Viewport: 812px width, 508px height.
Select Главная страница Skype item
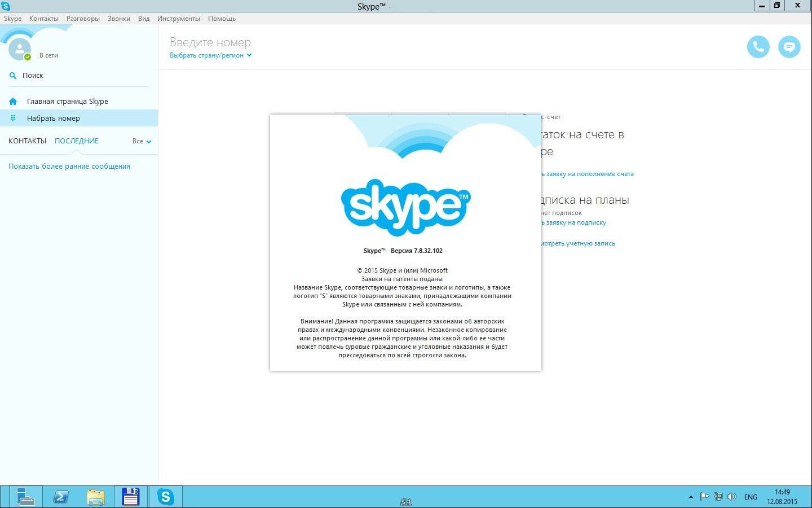pyautogui.click(x=79, y=102)
